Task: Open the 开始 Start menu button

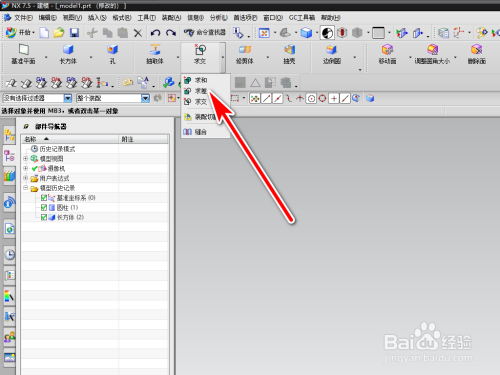Action: [x=20, y=32]
